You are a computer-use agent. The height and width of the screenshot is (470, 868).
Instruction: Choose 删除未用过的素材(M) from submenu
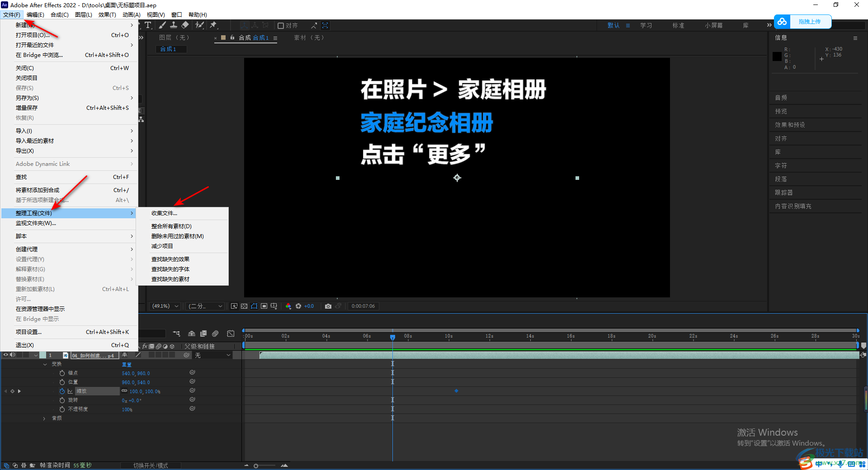183,236
